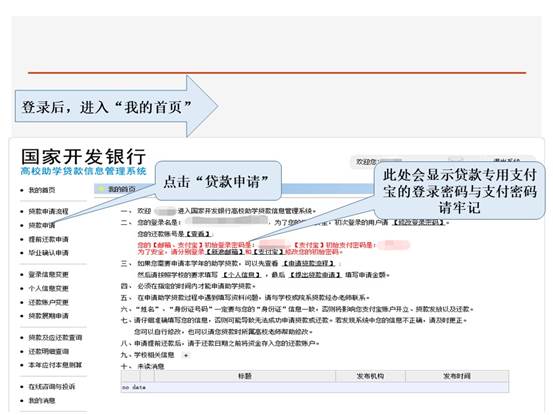Open 贷款及应还款查询 sidebar item
The image size is (553, 415).
(x=55, y=337)
